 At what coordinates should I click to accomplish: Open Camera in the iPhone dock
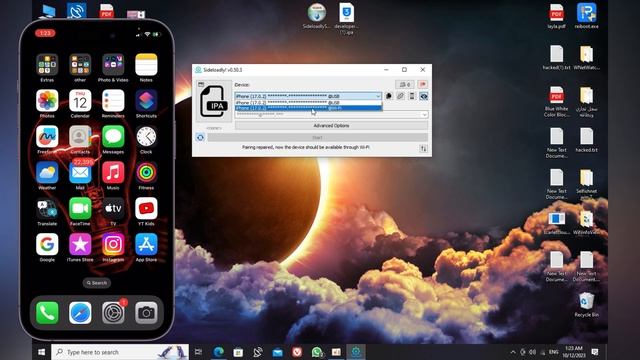click(x=146, y=313)
